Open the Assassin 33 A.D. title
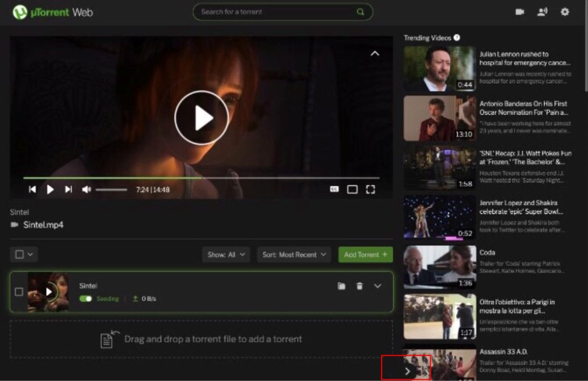 (503, 352)
